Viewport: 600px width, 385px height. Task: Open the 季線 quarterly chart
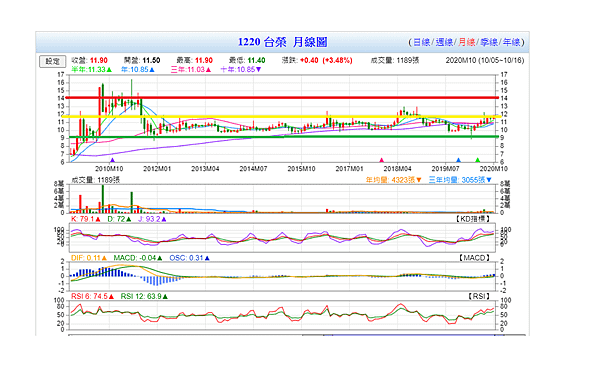pos(489,42)
